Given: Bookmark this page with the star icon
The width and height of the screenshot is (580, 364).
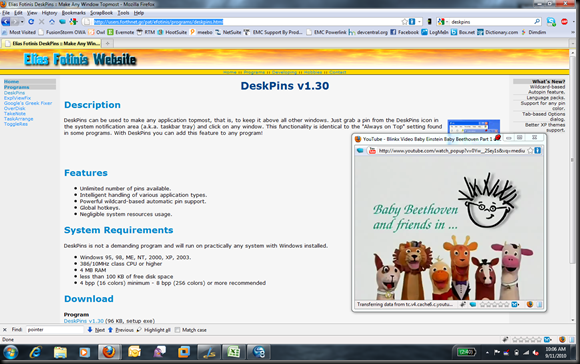Looking at the screenshot, I should [404, 22].
